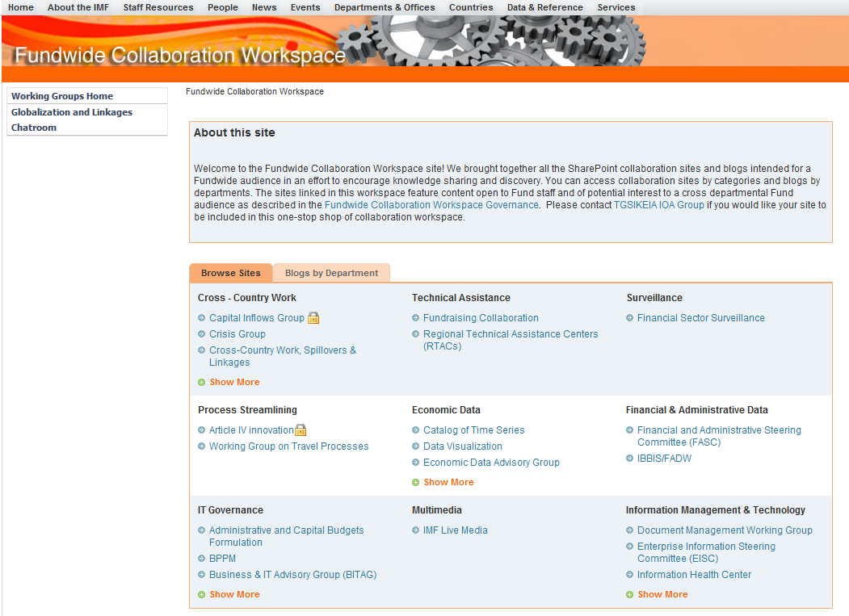Click bullet icon next to Financial and Administrative Steering Committee

coord(629,430)
